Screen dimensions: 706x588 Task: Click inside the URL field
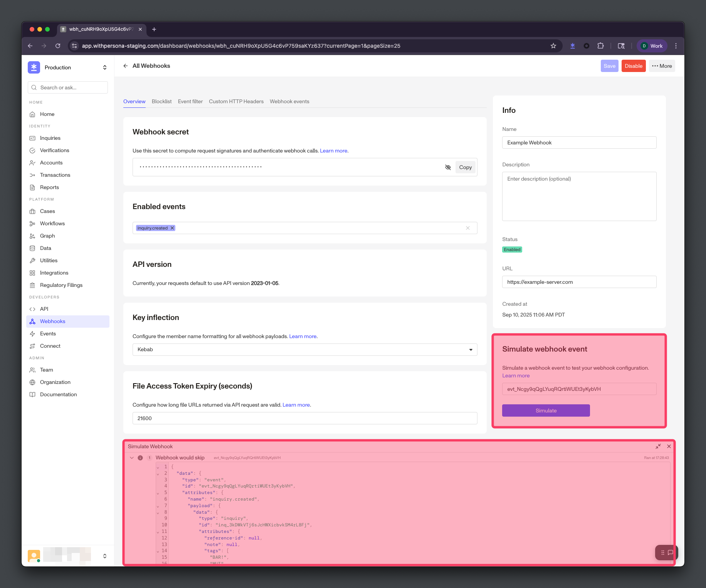tap(579, 282)
